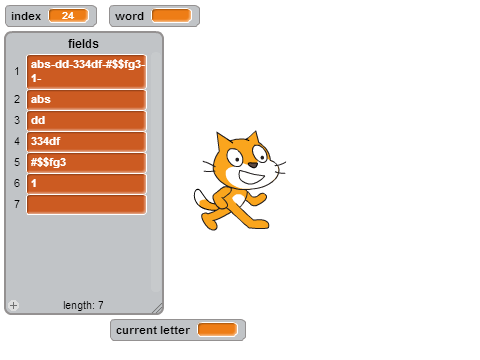Click the empty word value box
480x360 pixels.
pos(172,16)
